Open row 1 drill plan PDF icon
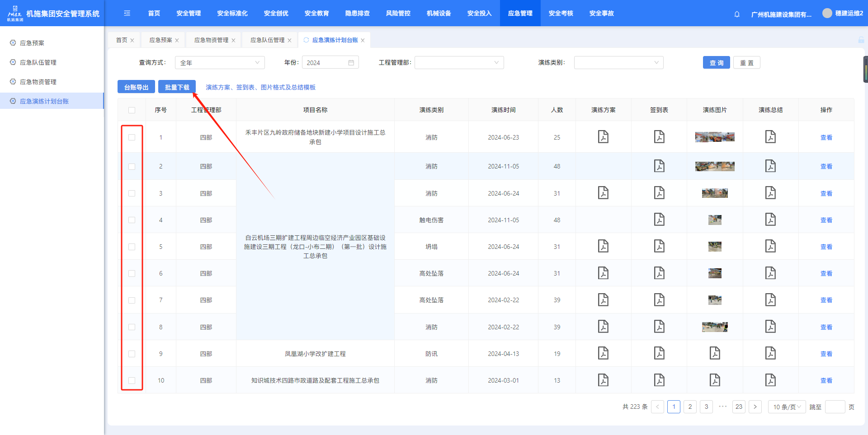Screen dimensions: 868x435 click(x=603, y=137)
